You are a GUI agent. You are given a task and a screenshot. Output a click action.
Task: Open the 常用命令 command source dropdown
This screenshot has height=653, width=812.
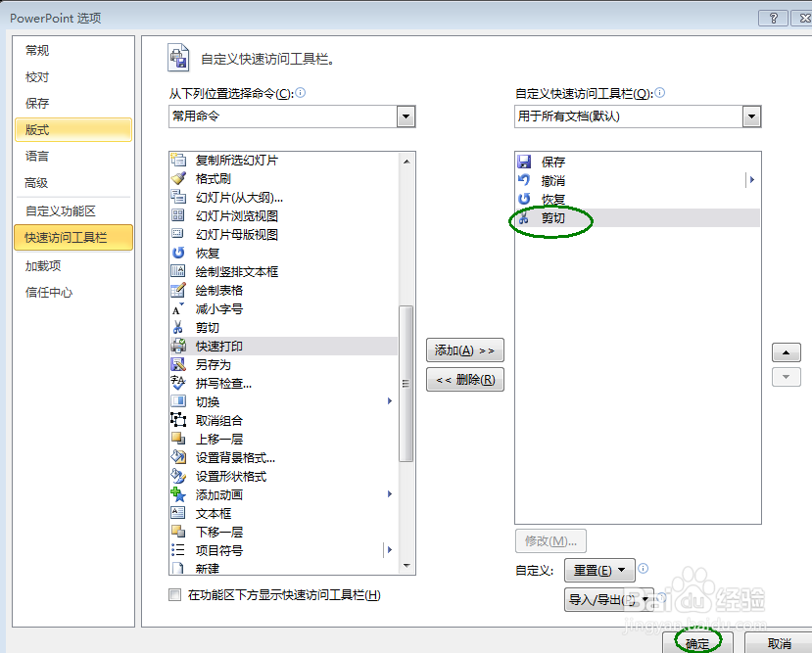[406, 117]
